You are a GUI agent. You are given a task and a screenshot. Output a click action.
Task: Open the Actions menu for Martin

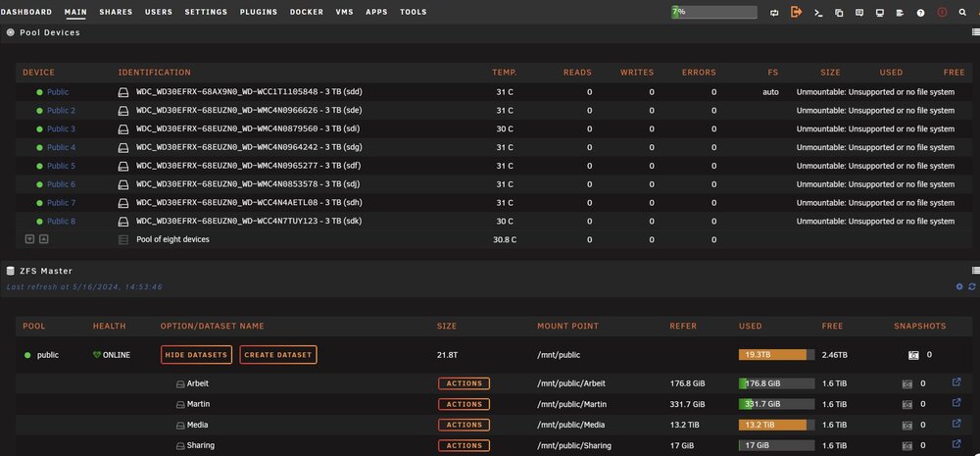[464, 404]
